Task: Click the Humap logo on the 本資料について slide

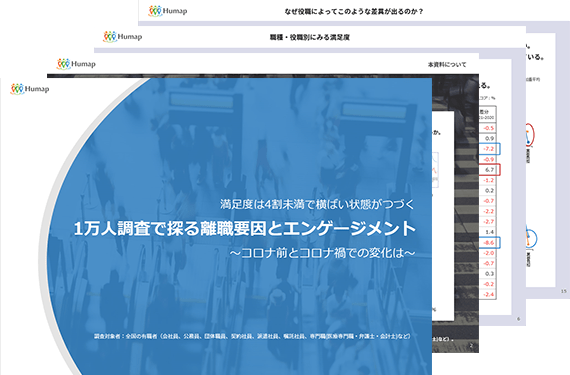Action: coord(76,64)
